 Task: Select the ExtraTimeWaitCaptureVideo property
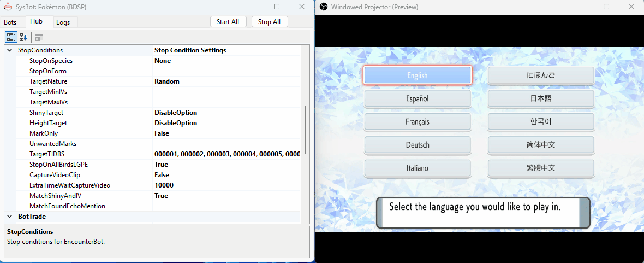pyautogui.click(x=158, y=185)
